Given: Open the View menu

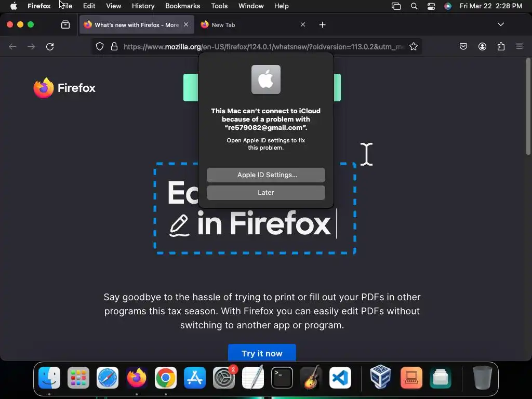Looking at the screenshot, I should pos(113,6).
